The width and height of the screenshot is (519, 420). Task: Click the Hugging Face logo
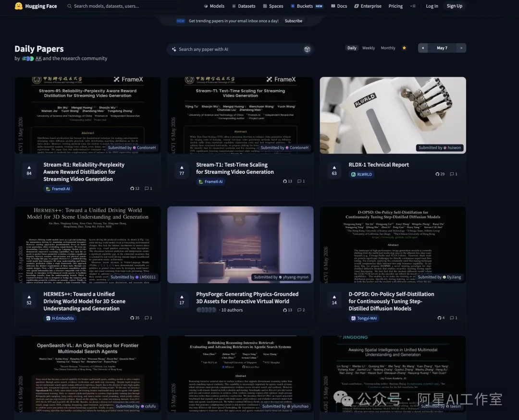tap(36, 6)
